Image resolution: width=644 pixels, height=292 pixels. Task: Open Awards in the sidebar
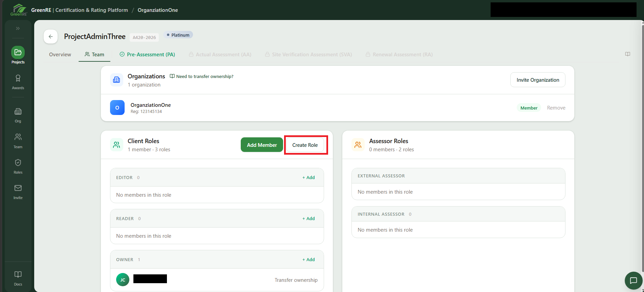(18, 82)
